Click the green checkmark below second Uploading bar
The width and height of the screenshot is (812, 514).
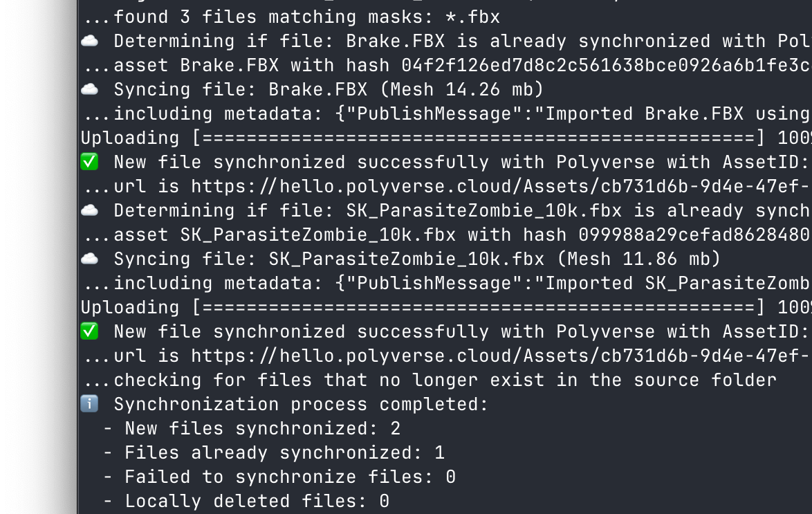click(x=90, y=331)
